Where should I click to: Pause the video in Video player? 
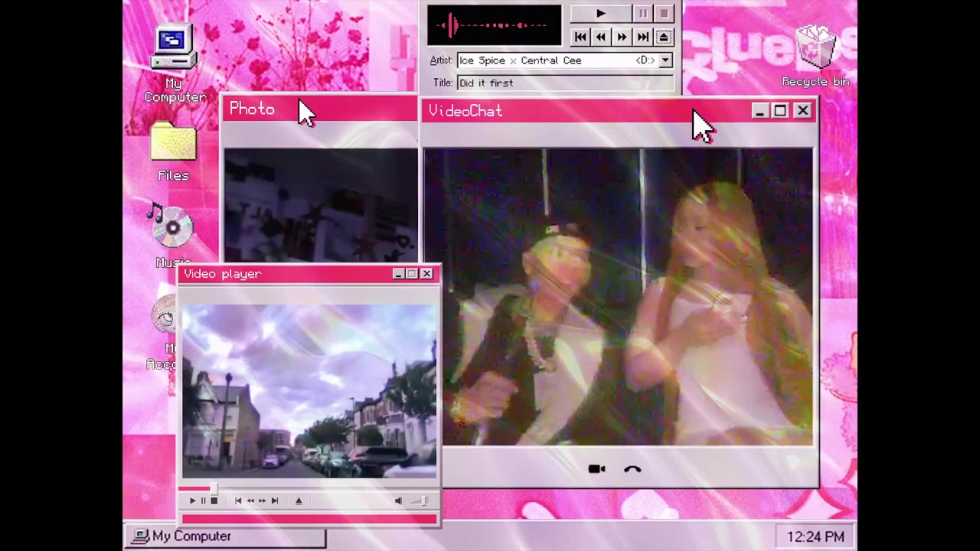(x=203, y=500)
